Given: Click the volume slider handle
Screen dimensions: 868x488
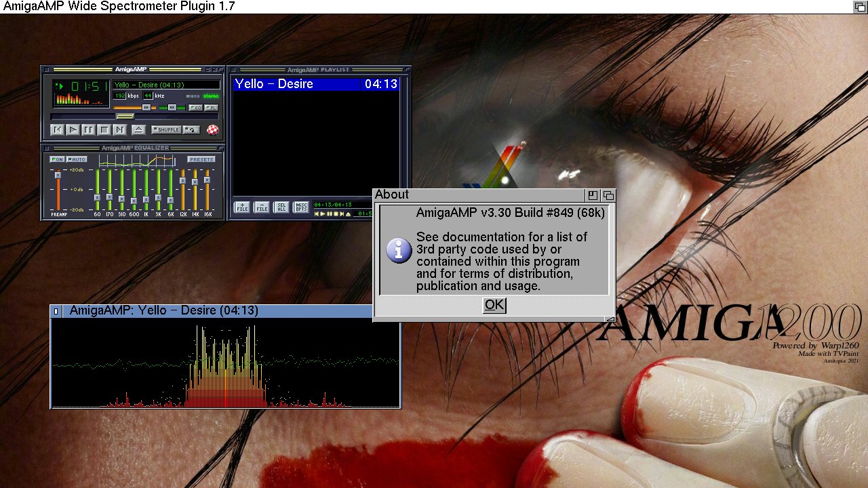Looking at the screenshot, I should [x=146, y=108].
